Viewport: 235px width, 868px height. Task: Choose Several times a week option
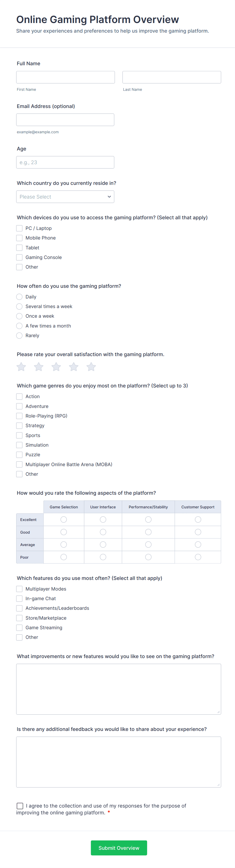(x=19, y=306)
